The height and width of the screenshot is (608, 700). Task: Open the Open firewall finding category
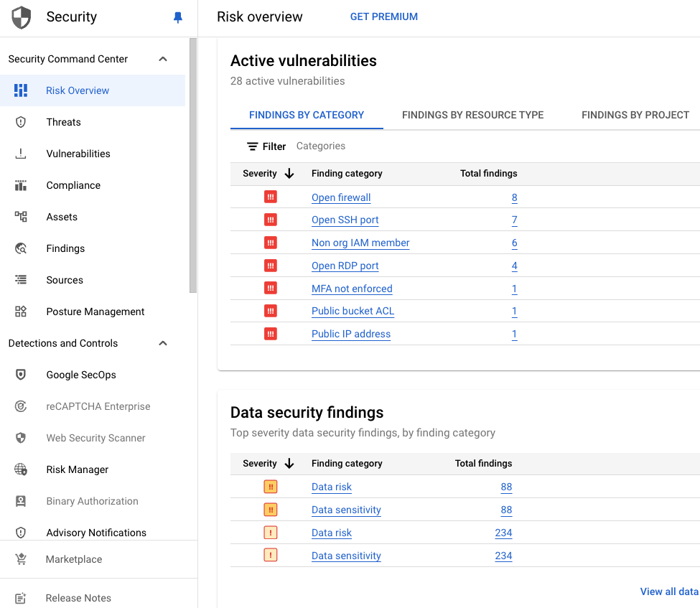point(340,197)
